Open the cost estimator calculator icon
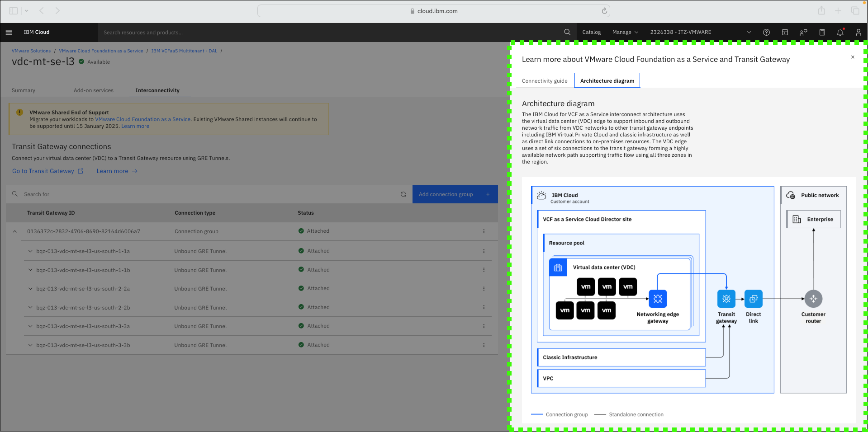The image size is (868, 432). [822, 32]
